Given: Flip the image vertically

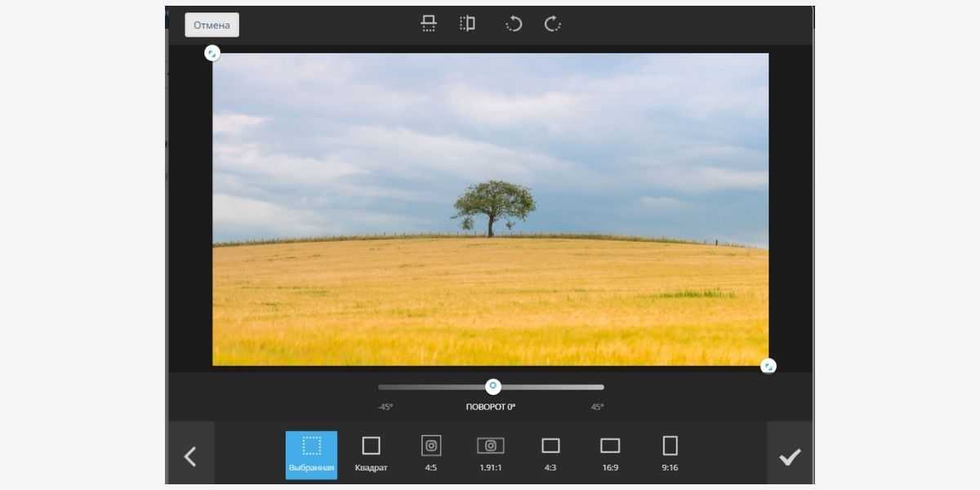Looking at the screenshot, I should click(x=429, y=24).
